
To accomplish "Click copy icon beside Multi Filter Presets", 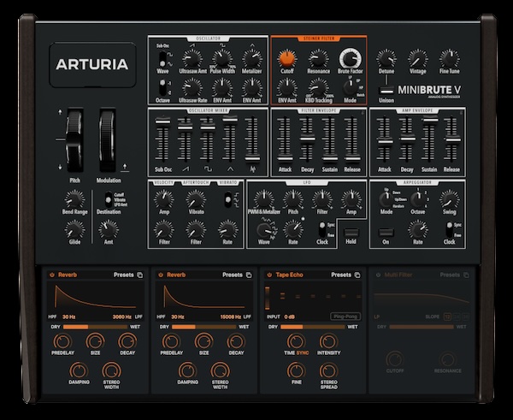I will pyautogui.click(x=466, y=275).
